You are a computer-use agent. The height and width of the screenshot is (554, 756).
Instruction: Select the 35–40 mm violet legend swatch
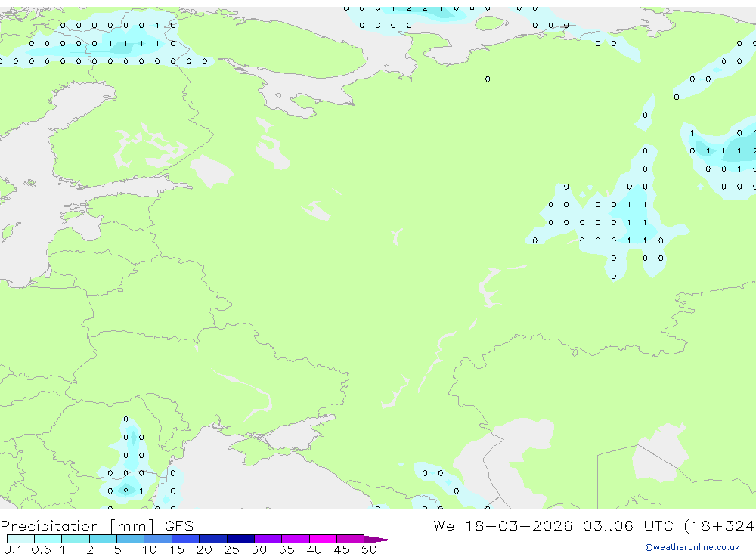click(x=296, y=539)
